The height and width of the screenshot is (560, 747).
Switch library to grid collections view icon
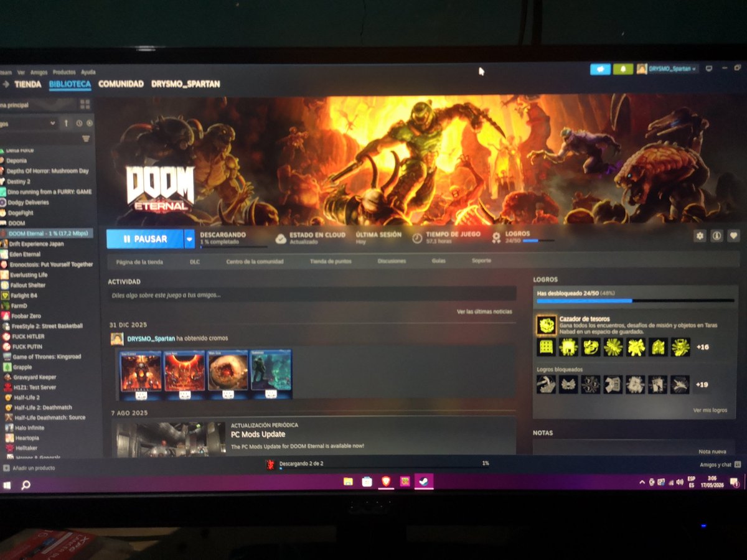tap(85, 105)
